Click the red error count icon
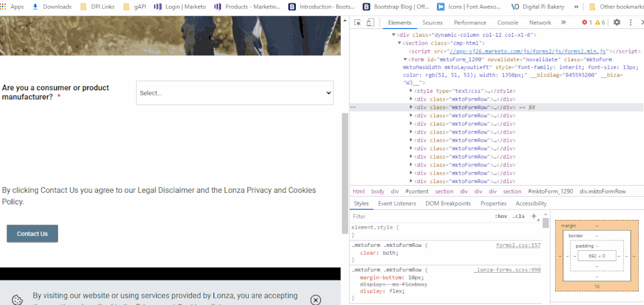This screenshot has height=305, width=644. pyautogui.click(x=587, y=23)
